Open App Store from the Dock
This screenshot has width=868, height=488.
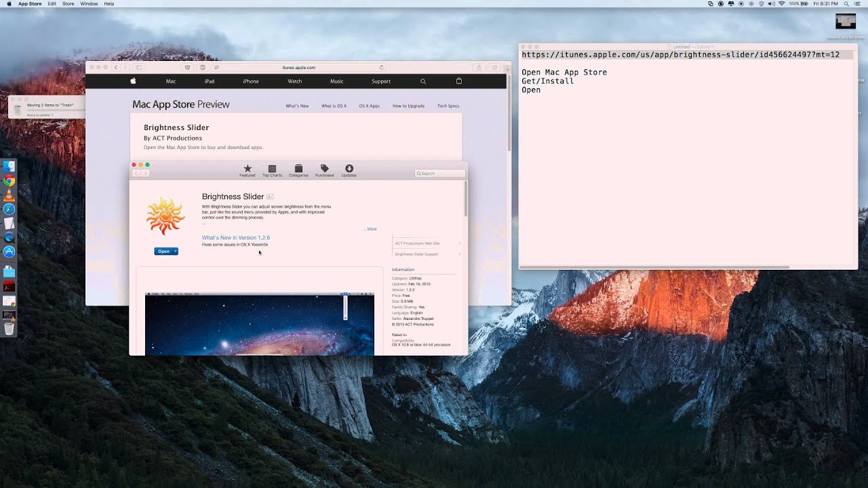coord(9,251)
